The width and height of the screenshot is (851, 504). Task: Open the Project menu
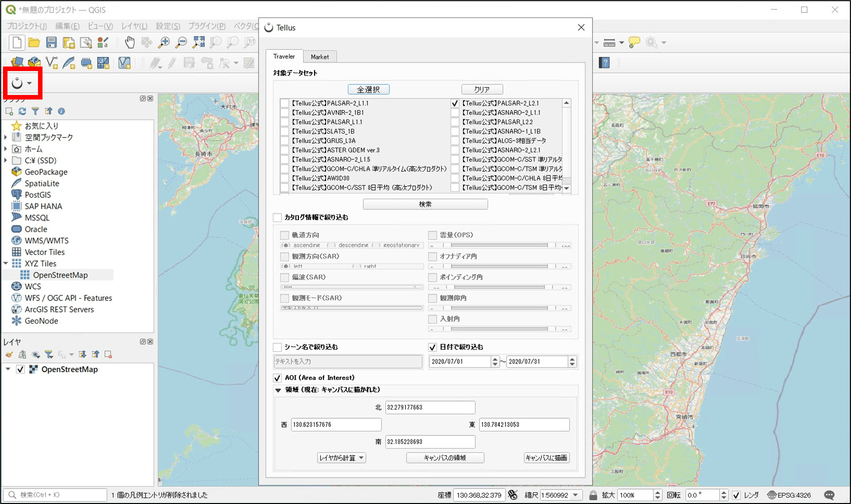(26, 26)
